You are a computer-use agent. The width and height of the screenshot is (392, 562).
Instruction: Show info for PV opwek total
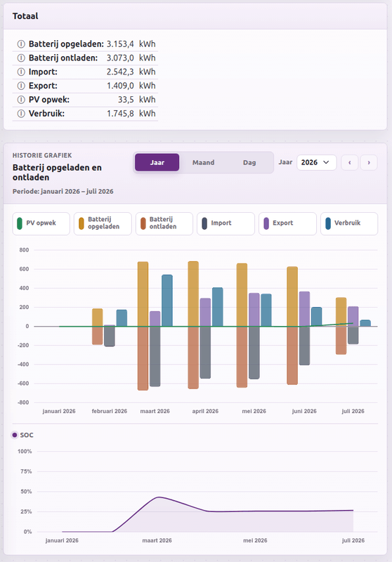[x=21, y=100]
